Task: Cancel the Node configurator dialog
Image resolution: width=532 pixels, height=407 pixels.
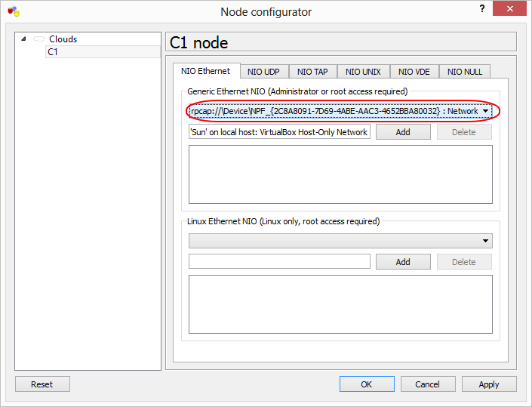Action: click(x=428, y=384)
